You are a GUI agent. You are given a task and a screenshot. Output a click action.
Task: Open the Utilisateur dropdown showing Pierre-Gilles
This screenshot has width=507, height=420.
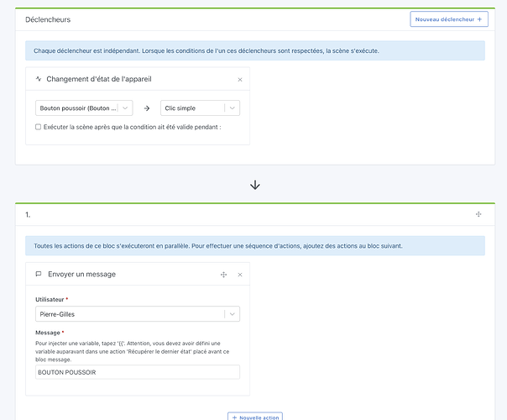pos(138,314)
